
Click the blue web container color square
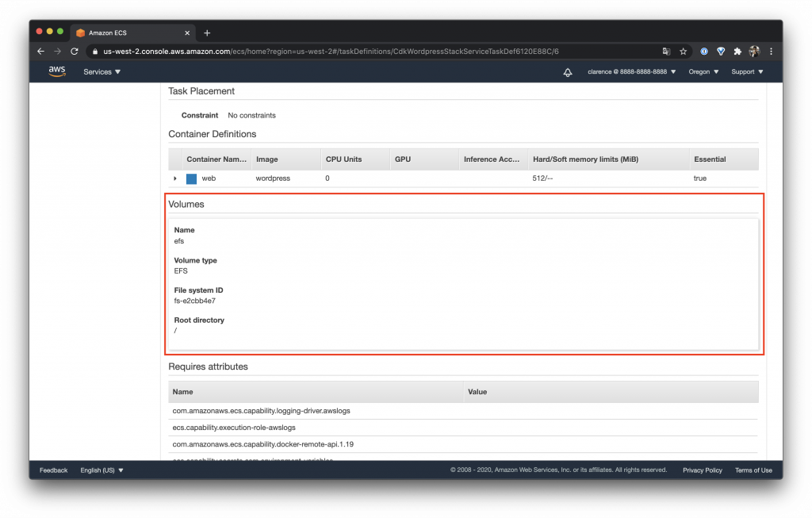[x=191, y=178]
